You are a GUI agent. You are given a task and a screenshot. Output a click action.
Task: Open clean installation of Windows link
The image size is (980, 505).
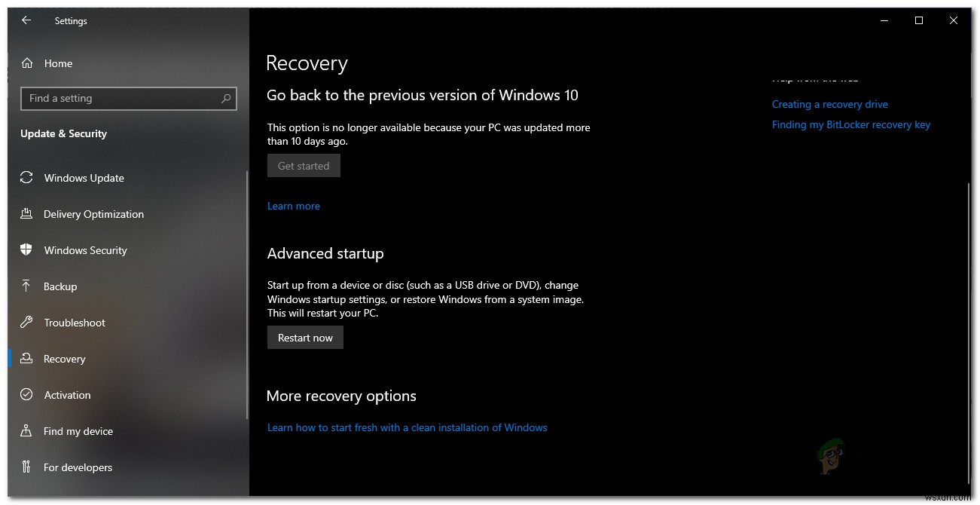tap(408, 427)
